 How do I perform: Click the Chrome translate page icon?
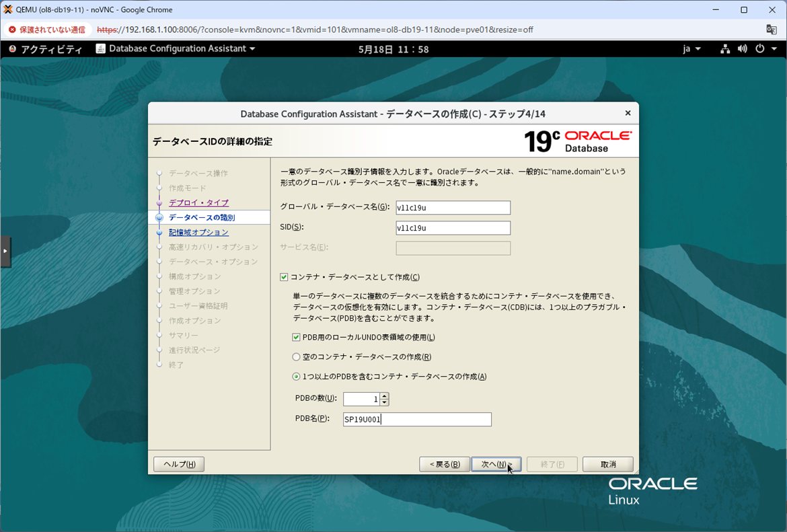772,29
